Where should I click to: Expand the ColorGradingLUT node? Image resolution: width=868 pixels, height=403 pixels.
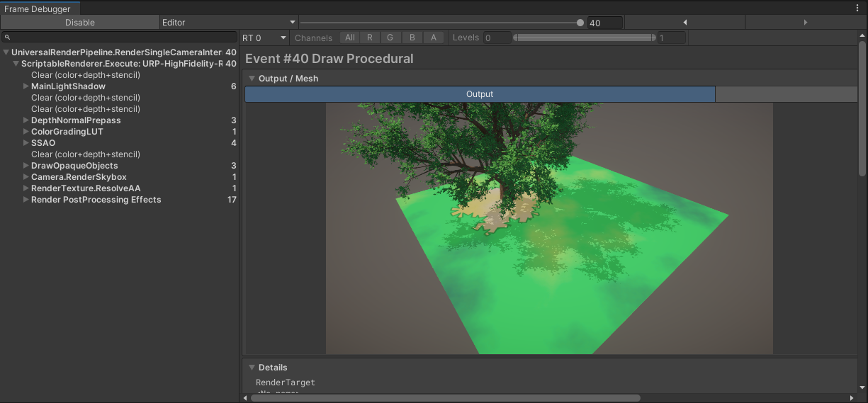26,132
